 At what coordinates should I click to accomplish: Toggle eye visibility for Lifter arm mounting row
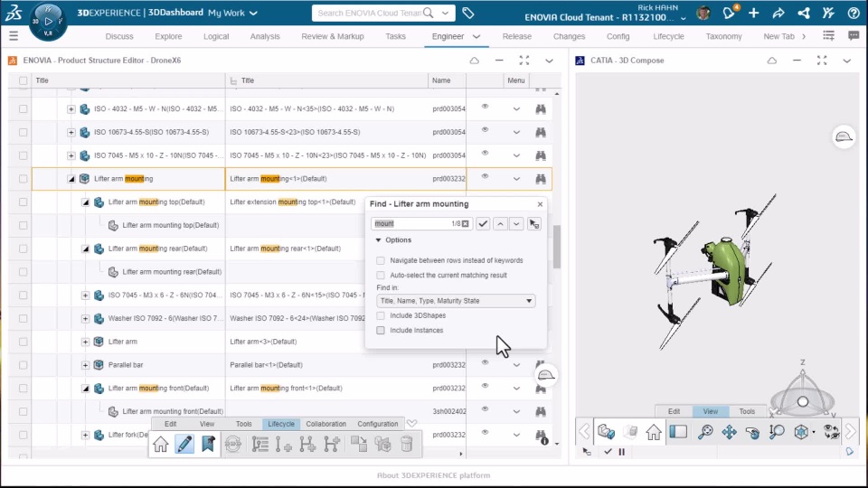coord(485,176)
